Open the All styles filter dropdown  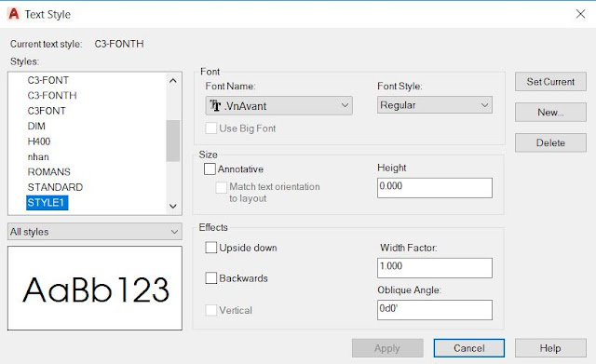tap(95, 232)
